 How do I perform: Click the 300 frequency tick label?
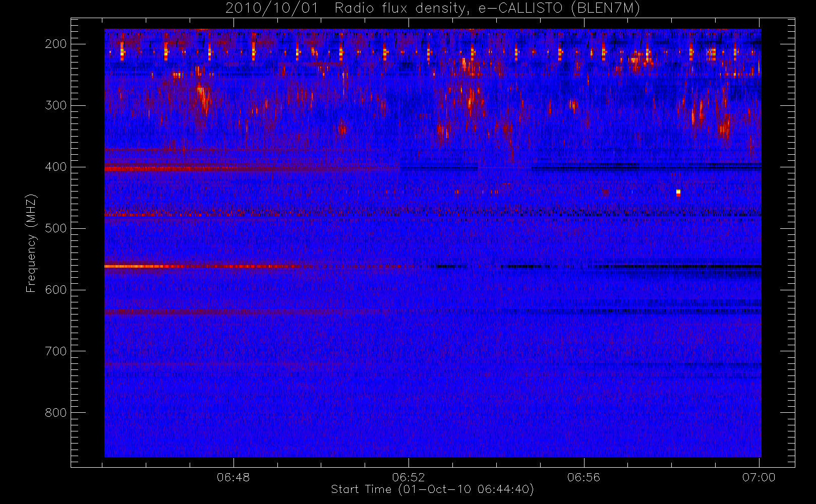[x=56, y=105]
